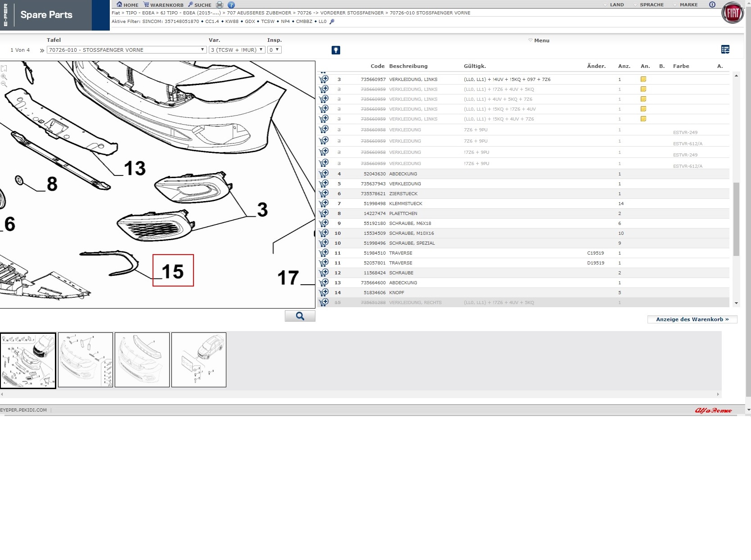Add KLEMMSTUECK 51998498 to the cart
The height and width of the screenshot is (560, 751).
tap(324, 203)
